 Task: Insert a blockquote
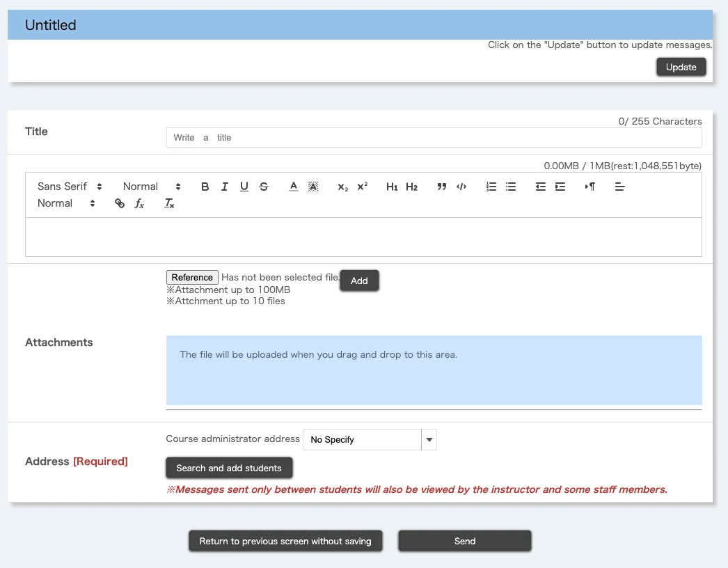[441, 187]
